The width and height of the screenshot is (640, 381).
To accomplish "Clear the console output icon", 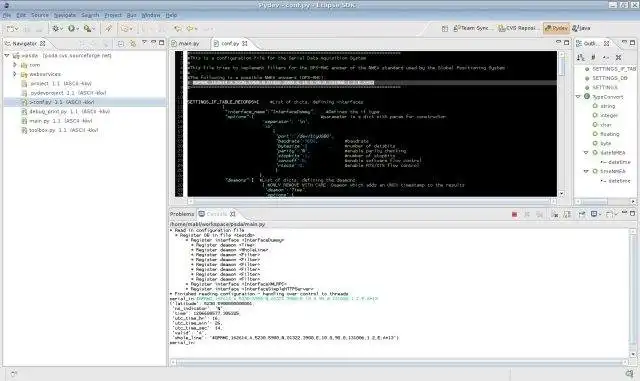I will click(x=554, y=214).
